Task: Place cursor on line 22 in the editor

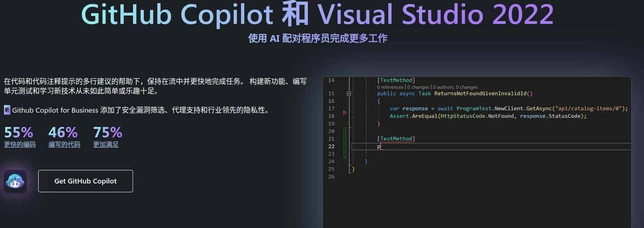Action: click(453, 146)
